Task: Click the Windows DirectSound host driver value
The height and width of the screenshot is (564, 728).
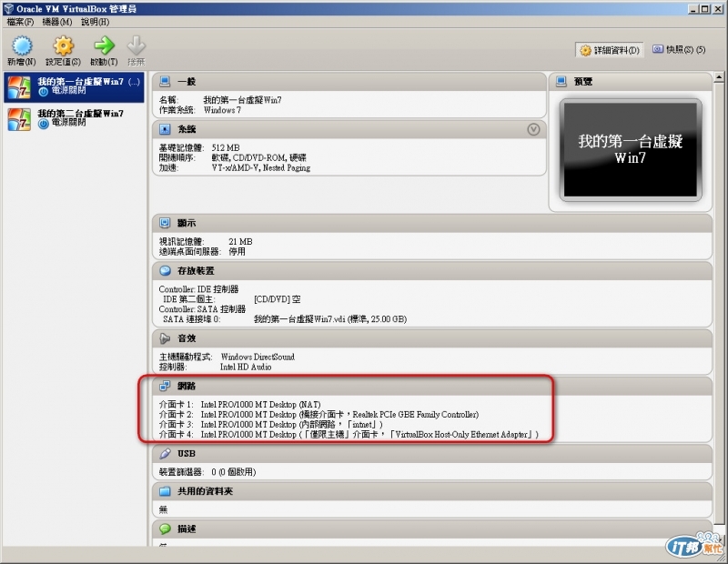Action: (258, 357)
